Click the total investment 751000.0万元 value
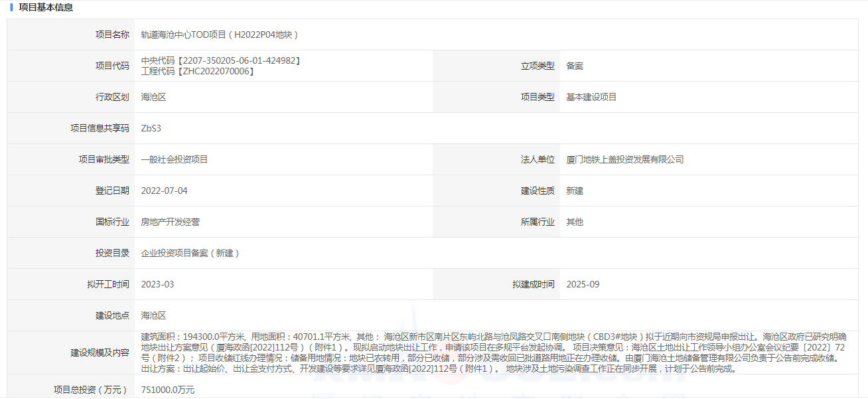868x399 pixels. click(x=168, y=390)
